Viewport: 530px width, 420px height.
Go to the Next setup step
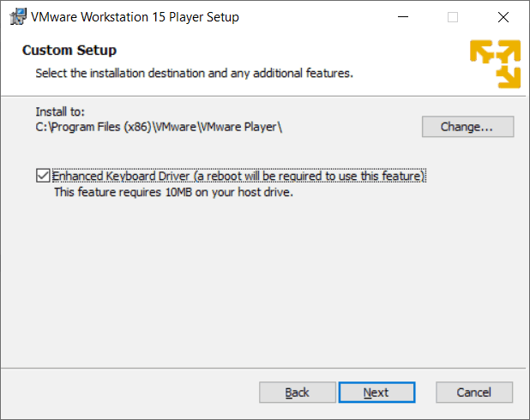click(376, 393)
